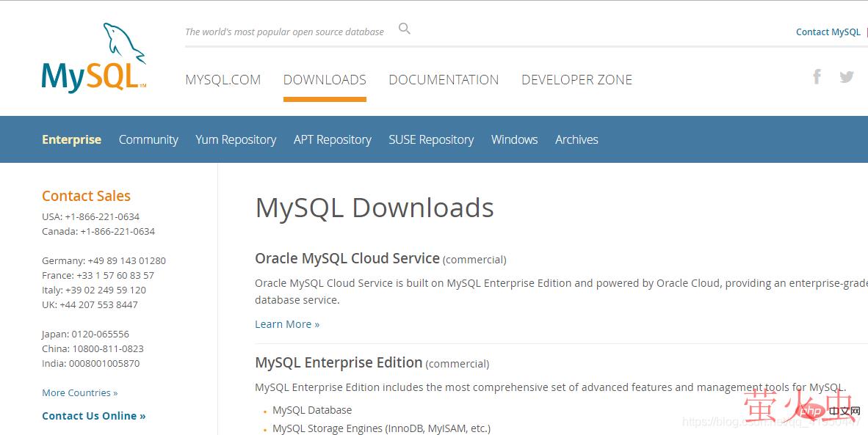The image size is (868, 435).
Task: Click the Contact Us Online link
Action: click(x=93, y=416)
